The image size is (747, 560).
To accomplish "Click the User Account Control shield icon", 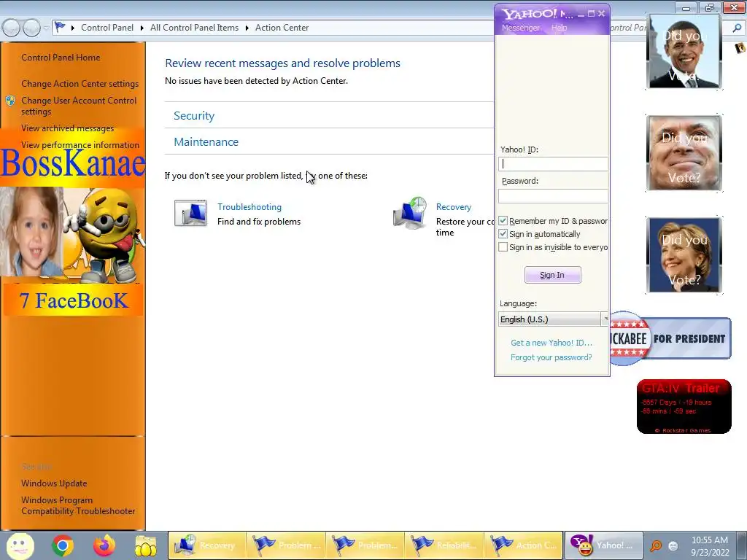I will [x=10, y=101].
